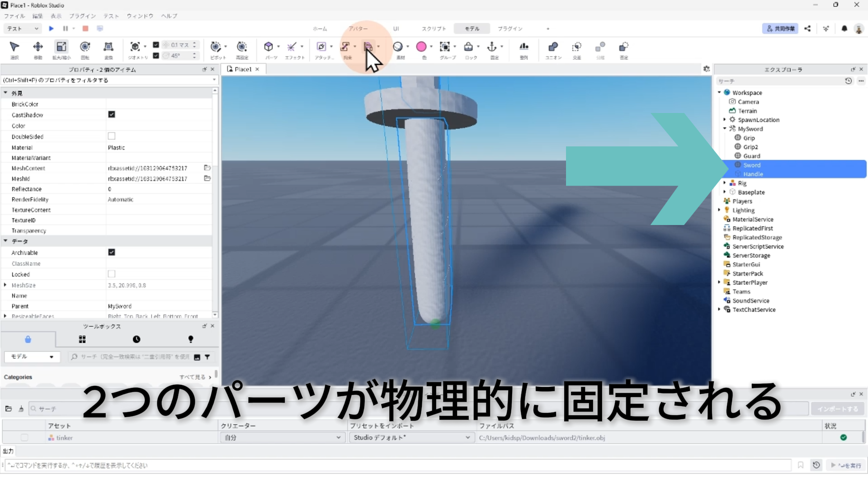The image size is (868, 488).
Task: Open the Group (グループ) tool
Action: pos(445,47)
